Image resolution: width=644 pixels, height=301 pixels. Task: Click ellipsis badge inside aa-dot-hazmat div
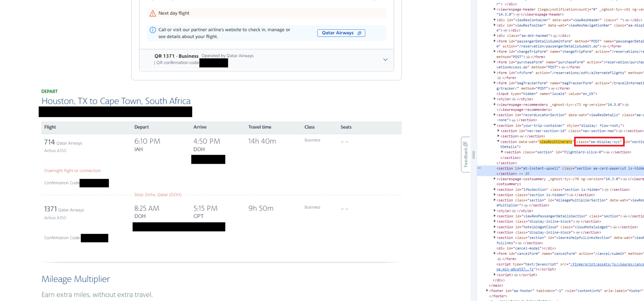point(555,36)
